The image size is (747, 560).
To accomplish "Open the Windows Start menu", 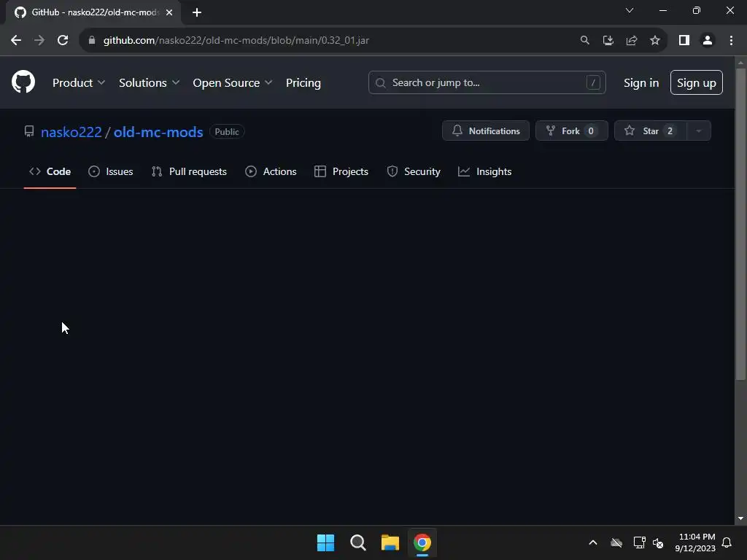I will (326, 542).
